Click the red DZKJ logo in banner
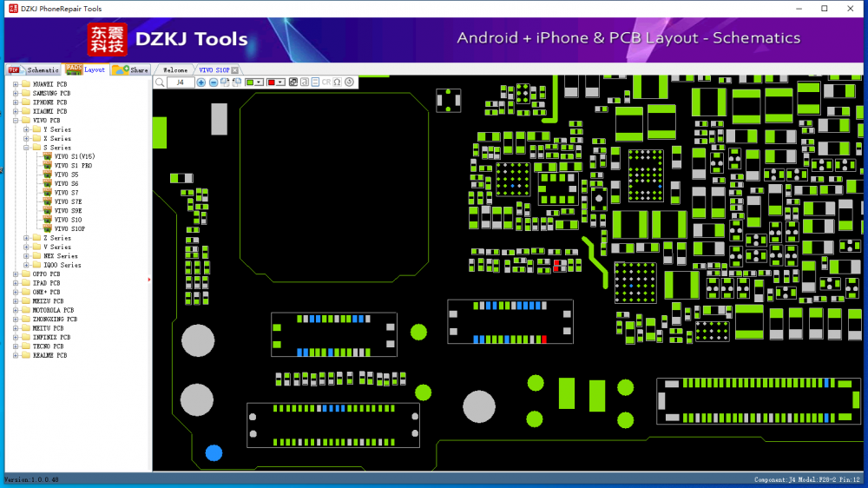Viewport: 868px width, 488px height. click(x=107, y=40)
